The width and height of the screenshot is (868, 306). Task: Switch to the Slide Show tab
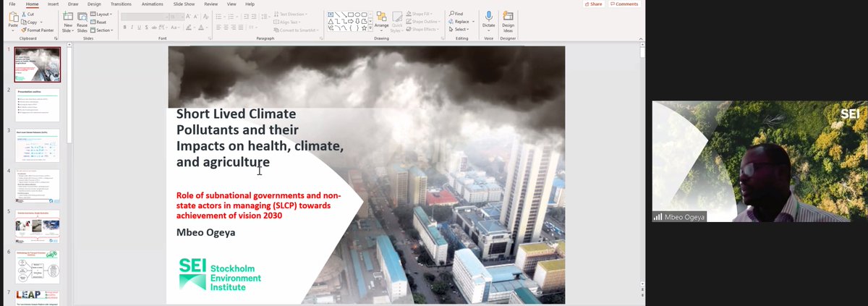[x=184, y=4]
